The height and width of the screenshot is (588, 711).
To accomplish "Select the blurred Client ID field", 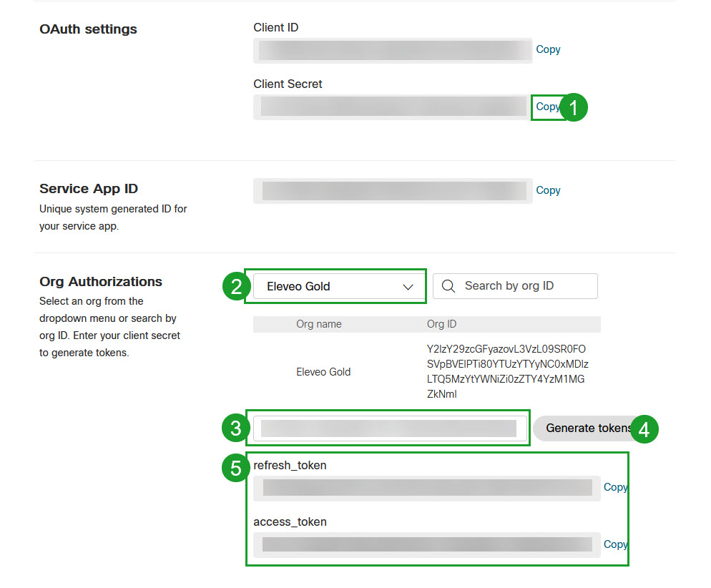I will pos(393,50).
